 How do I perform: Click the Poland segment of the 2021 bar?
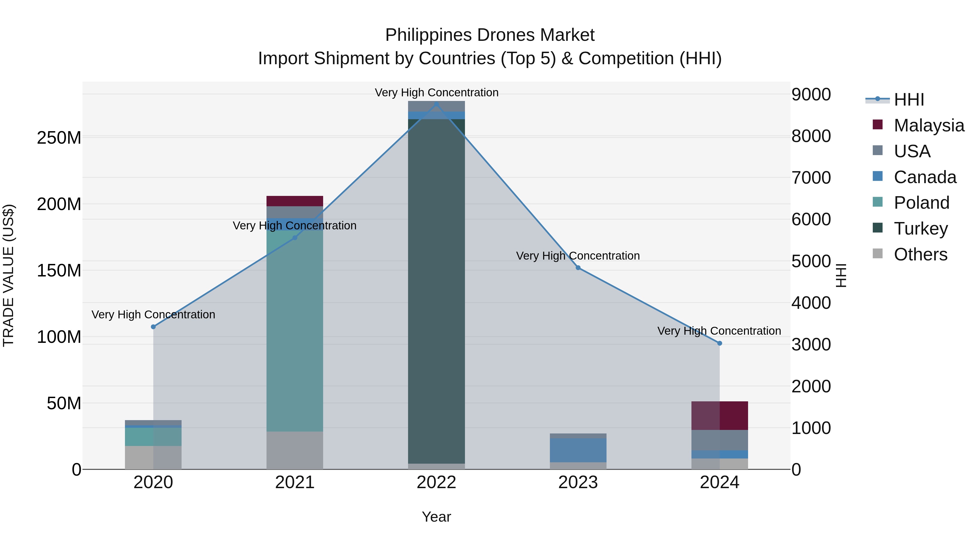pos(295,331)
